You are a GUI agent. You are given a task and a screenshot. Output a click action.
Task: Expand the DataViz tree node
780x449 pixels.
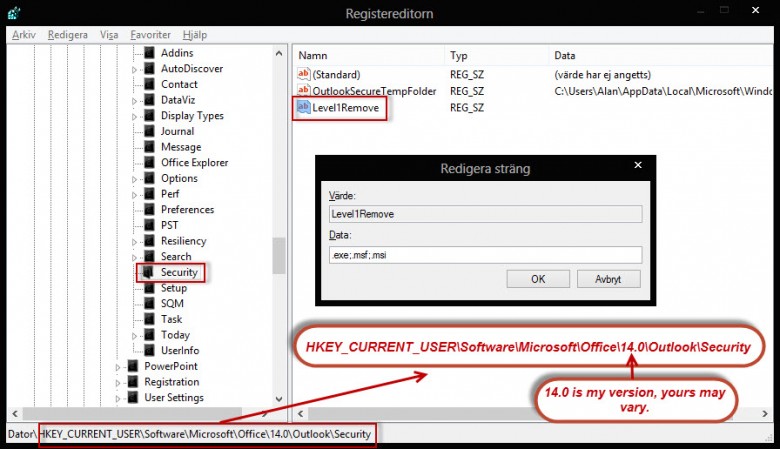pyautogui.click(x=134, y=101)
